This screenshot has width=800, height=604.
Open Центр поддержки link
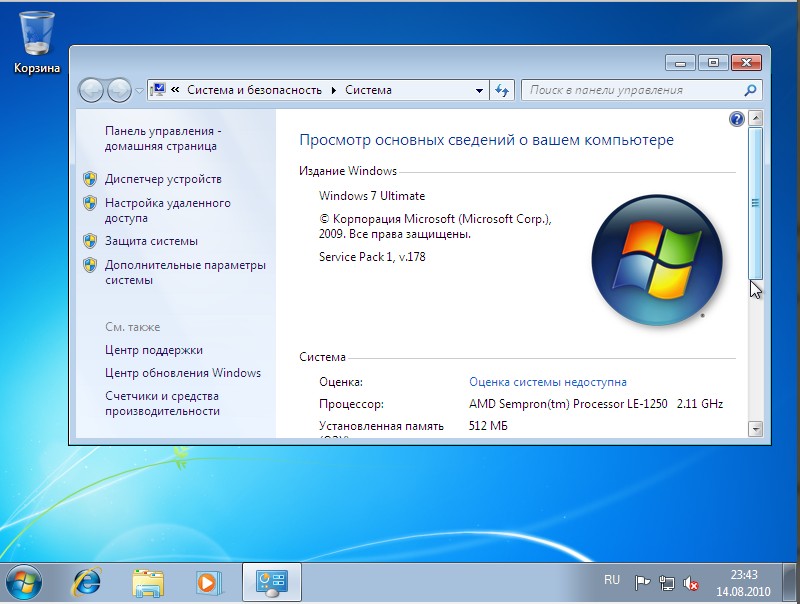pos(154,350)
